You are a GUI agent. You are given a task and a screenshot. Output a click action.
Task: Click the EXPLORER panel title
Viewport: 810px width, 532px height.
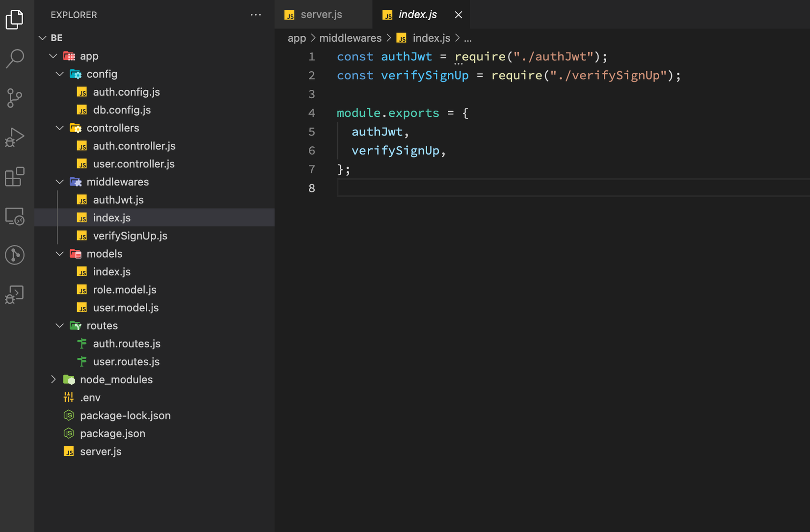tap(74, 15)
